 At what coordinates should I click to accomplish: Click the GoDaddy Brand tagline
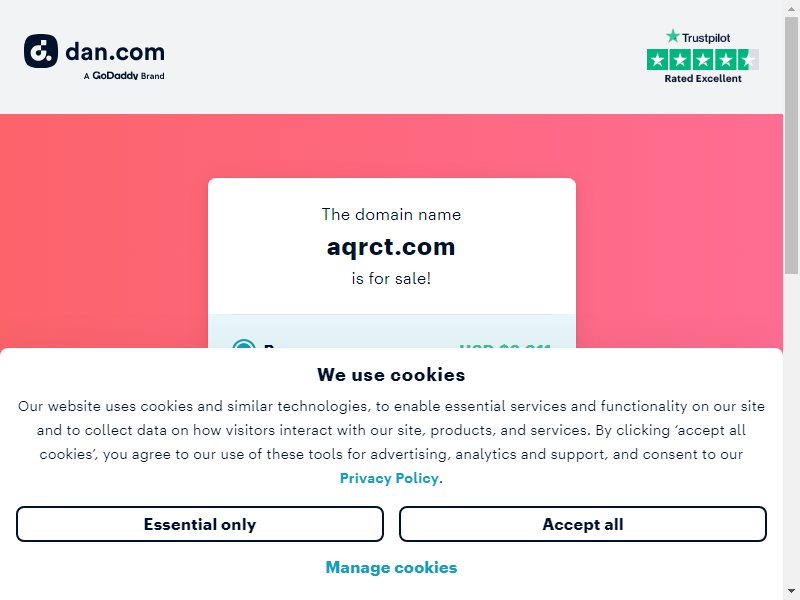(x=124, y=76)
